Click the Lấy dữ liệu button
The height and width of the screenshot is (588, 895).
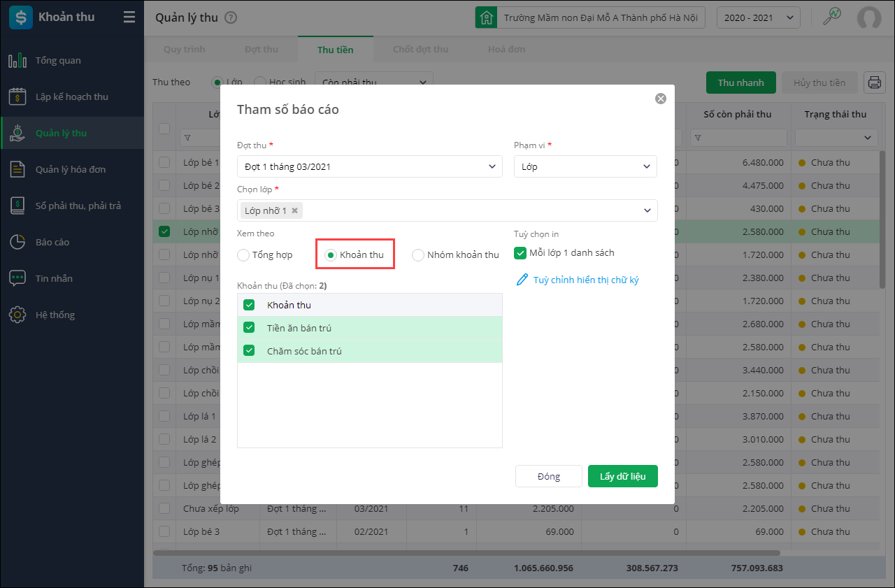point(622,477)
